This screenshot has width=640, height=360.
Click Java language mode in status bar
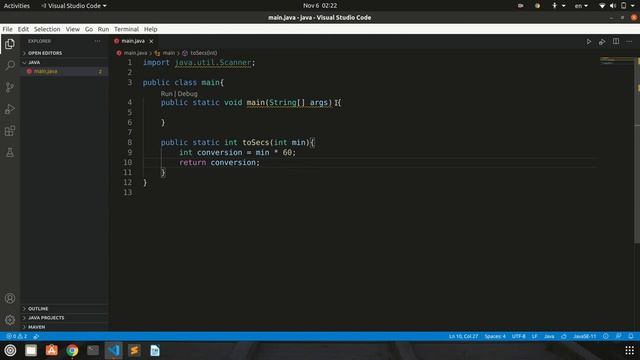pos(549,336)
